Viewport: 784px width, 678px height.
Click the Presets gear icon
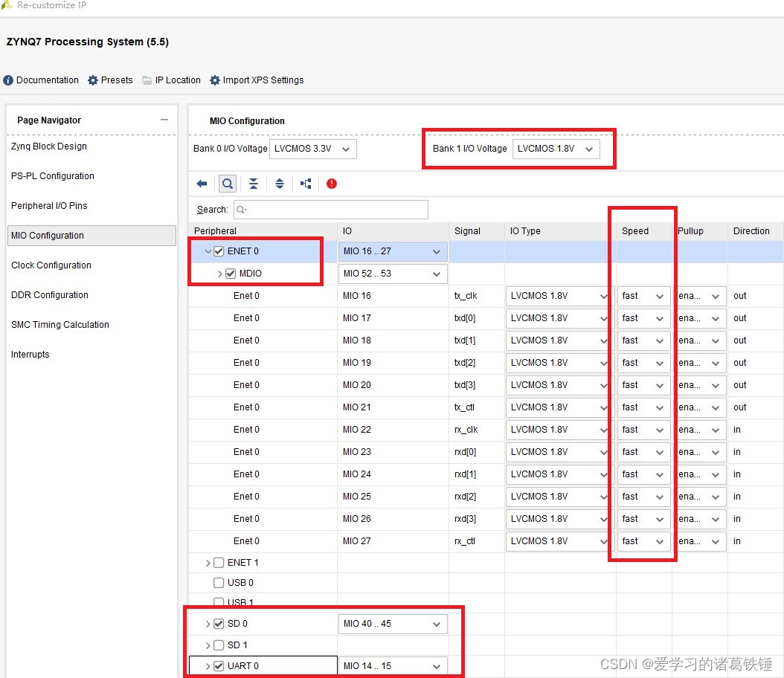[92, 80]
